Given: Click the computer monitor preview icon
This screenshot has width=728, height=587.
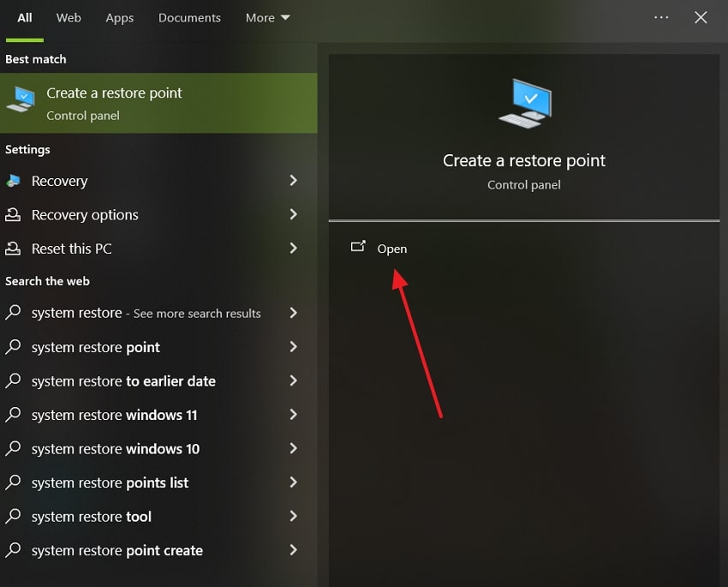Looking at the screenshot, I should tap(524, 103).
